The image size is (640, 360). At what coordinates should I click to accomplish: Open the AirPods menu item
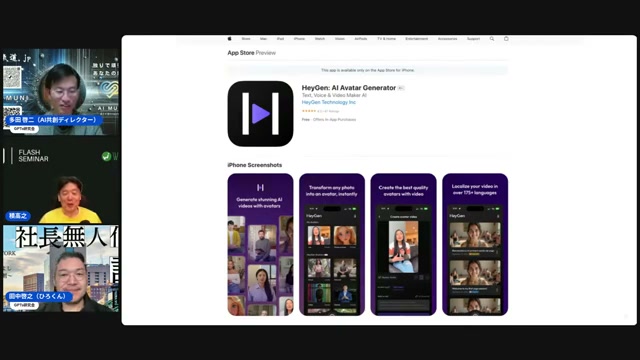click(361, 39)
